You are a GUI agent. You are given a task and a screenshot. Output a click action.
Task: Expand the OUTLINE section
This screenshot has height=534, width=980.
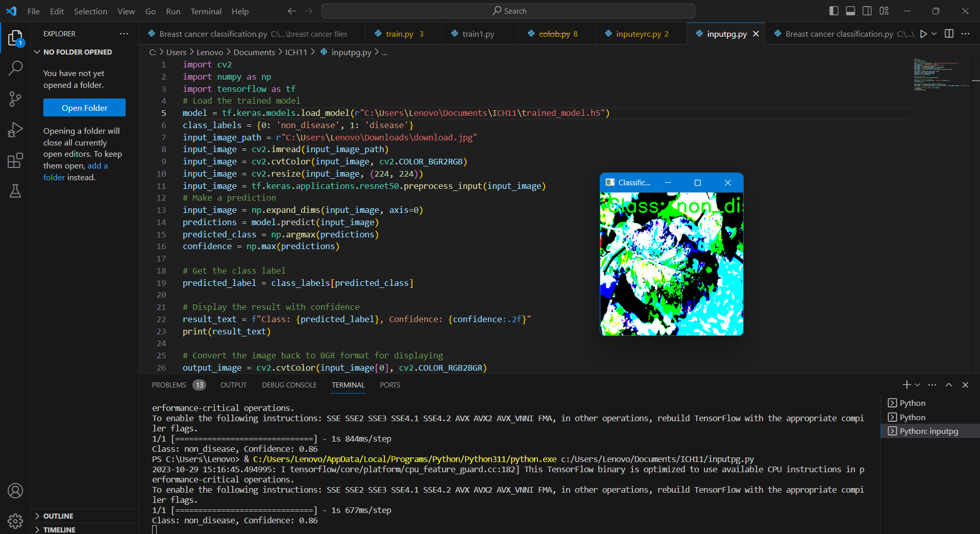[x=58, y=516]
